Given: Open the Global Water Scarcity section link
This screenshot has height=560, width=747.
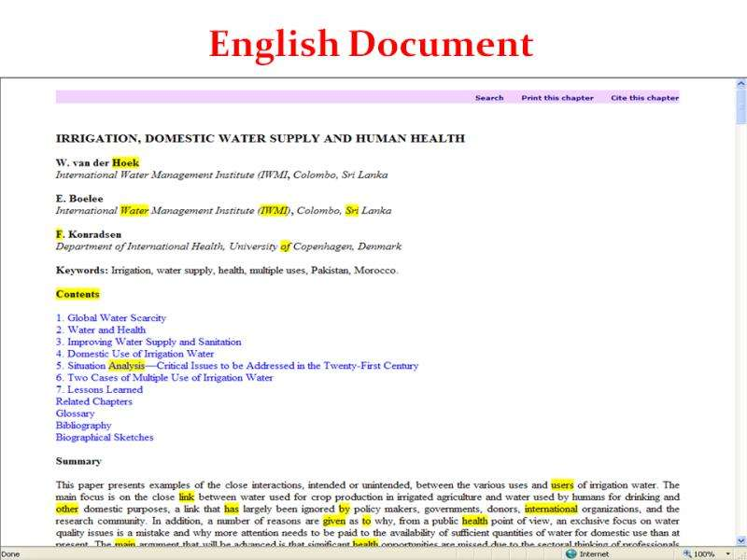Looking at the screenshot, I should click(x=110, y=318).
